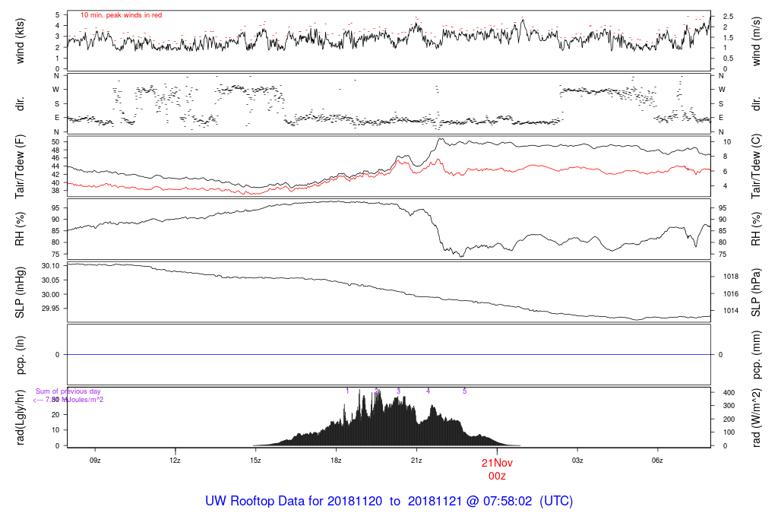The width and height of the screenshot is (778, 532).
Task: Click the 'pcp. (in)' axis title
Action: click(20, 355)
